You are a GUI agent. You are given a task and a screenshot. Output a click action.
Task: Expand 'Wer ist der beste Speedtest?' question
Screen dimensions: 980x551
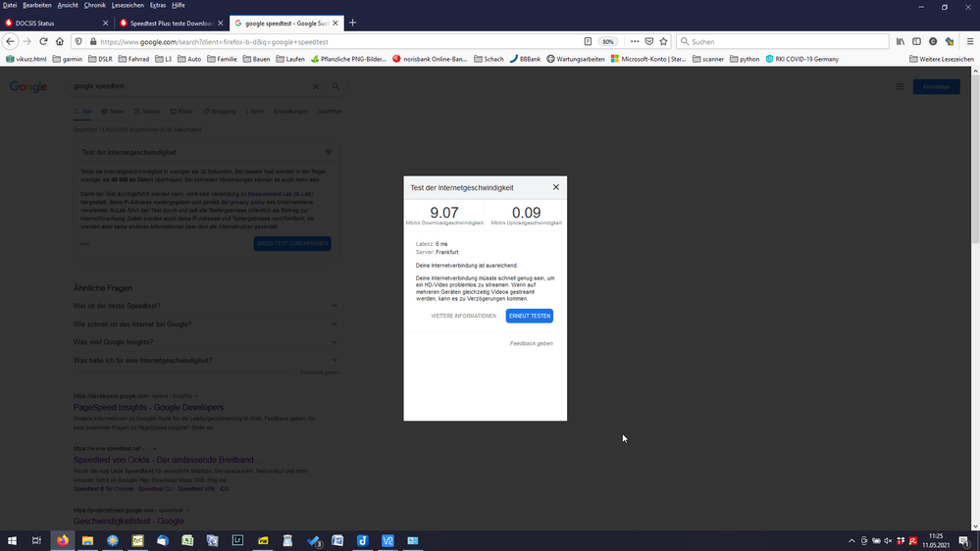(206, 306)
